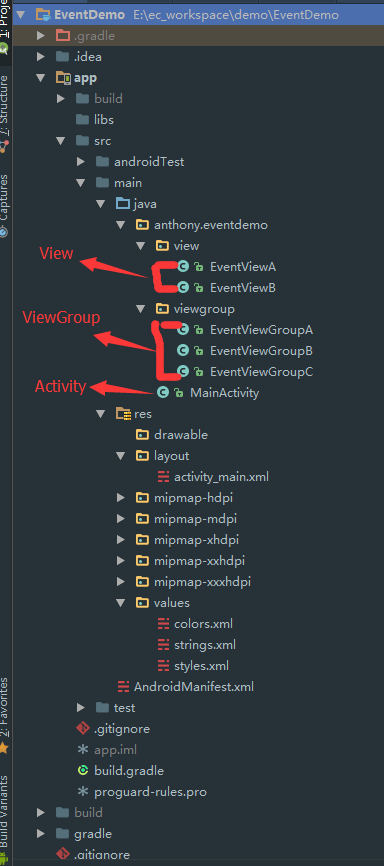Image resolution: width=384 pixels, height=866 pixels.
Task: Select the build.gradle file name
Action: coord(129,770)
